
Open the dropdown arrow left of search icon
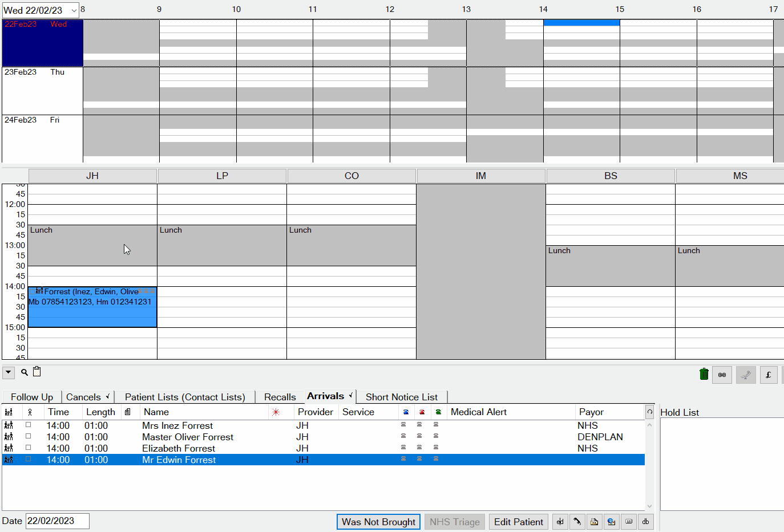click(x=9, y=373)
